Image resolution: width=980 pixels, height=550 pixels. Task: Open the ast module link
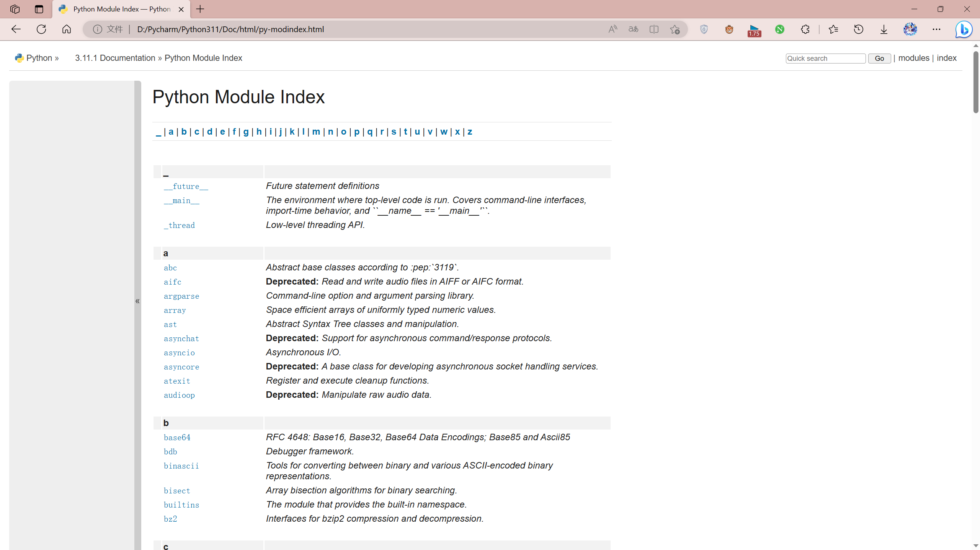(x=170, y=324)
